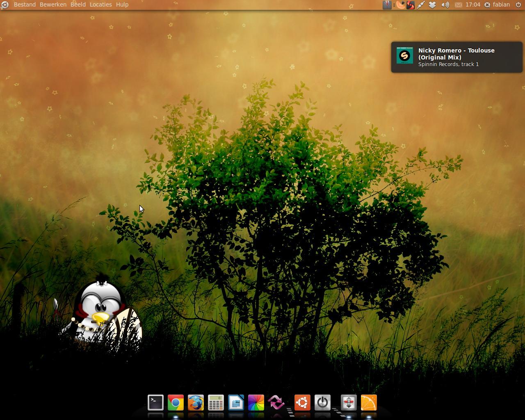Open the session power menu in panel

click(518, 5)
